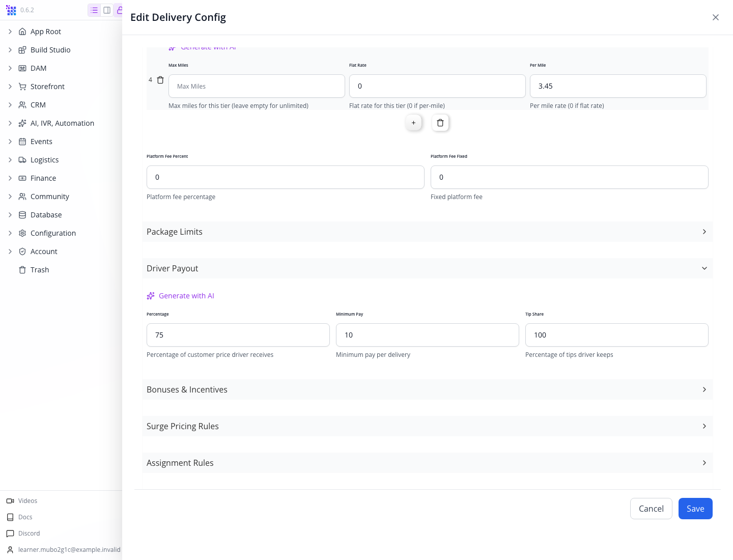Image resolution: width=733 pixels, height=560 pixels.
Task: Click the Build Studio icon
Action: point(22,50)
